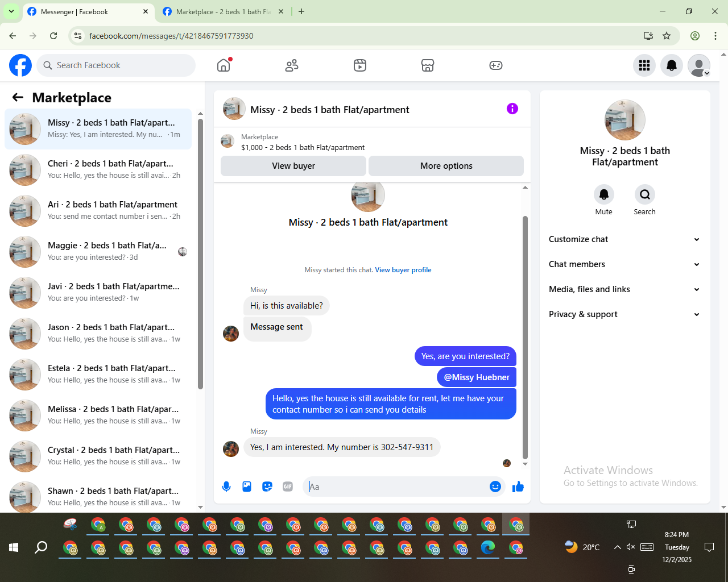Open the emoji picker smiley icon

coord(495,487)
